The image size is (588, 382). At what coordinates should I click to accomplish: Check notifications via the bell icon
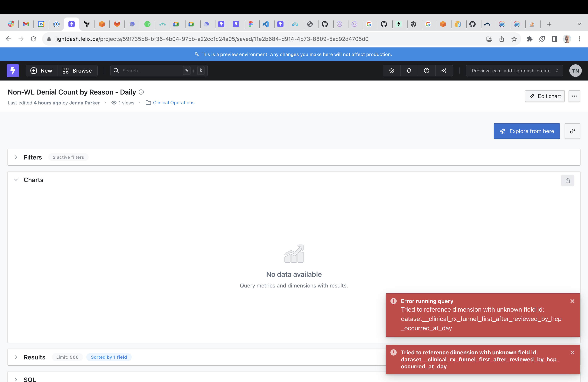(x=409, y=70)
